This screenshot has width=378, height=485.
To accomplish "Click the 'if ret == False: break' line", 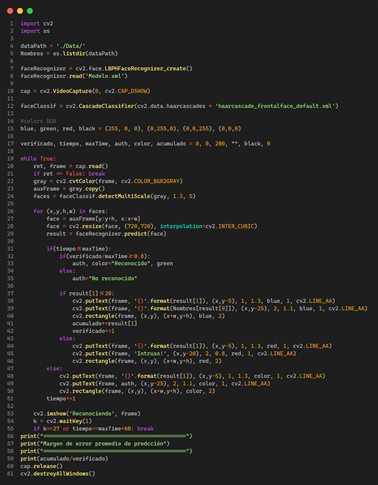I will [x=69, y=174].
